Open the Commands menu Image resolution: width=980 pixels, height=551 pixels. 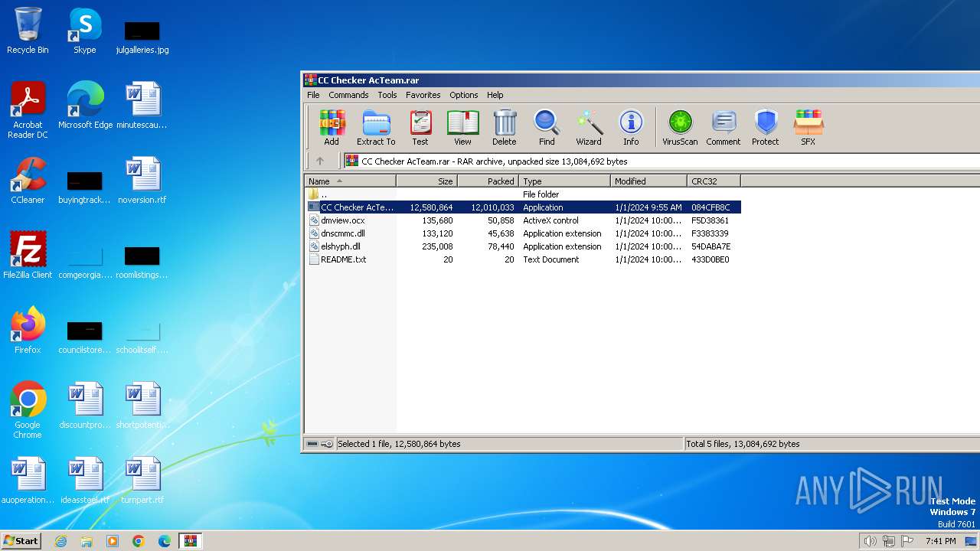[348, 95]
